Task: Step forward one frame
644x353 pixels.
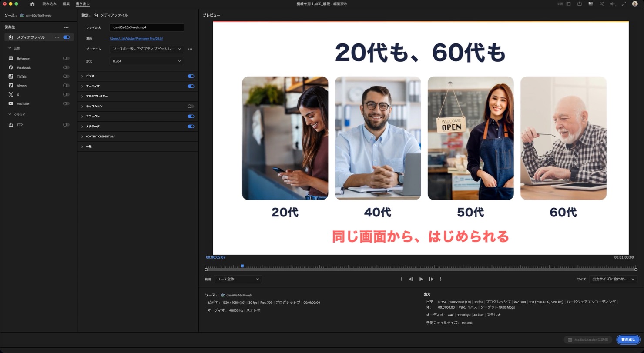Action: click(431, 279)
